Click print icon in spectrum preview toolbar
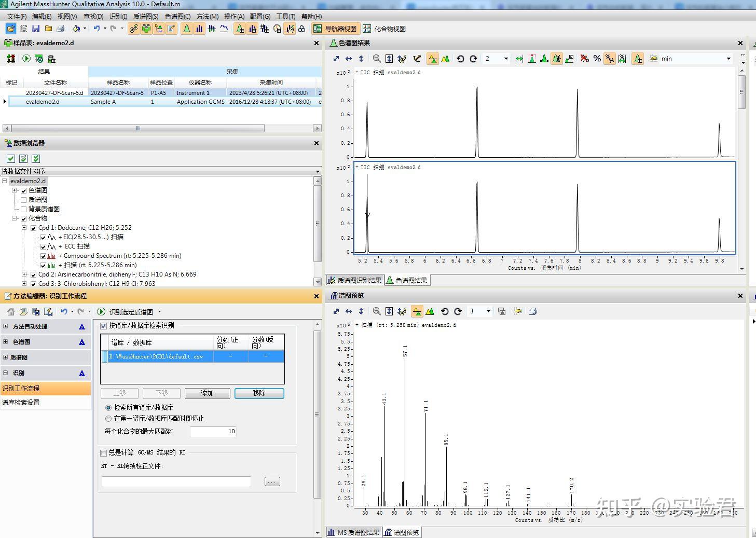Screen dimensions: 756x538 tap(532, 312)
